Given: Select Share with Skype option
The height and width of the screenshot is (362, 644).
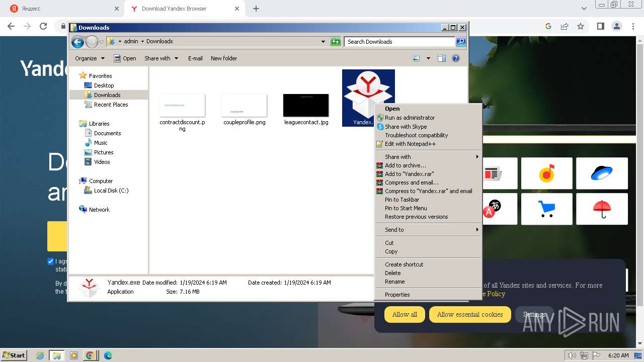Looking at the screenshot, I should [x=428, y=127].
